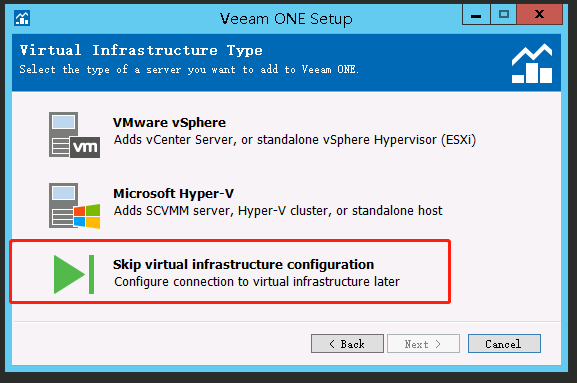577x383 pixels.
Task: Click the 'Virtual Infrastructure Type' header
Action: point(141,50)
